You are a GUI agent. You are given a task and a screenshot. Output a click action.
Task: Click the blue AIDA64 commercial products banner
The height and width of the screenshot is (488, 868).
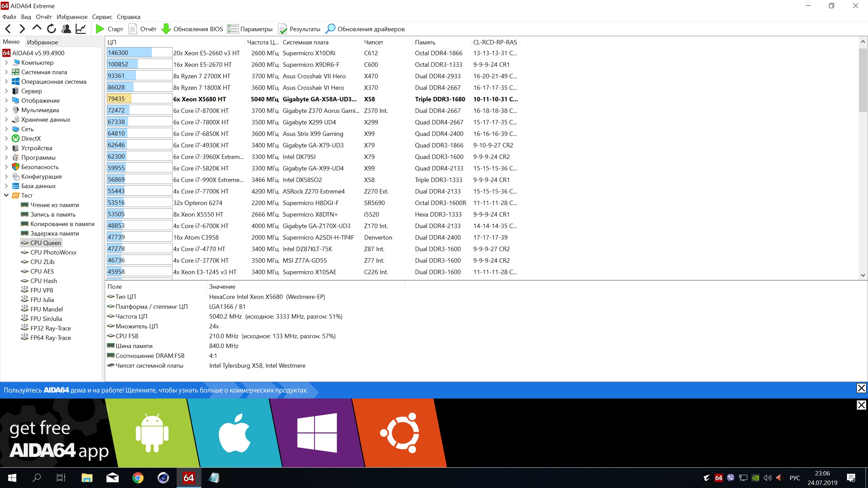[x=156, y=390]
